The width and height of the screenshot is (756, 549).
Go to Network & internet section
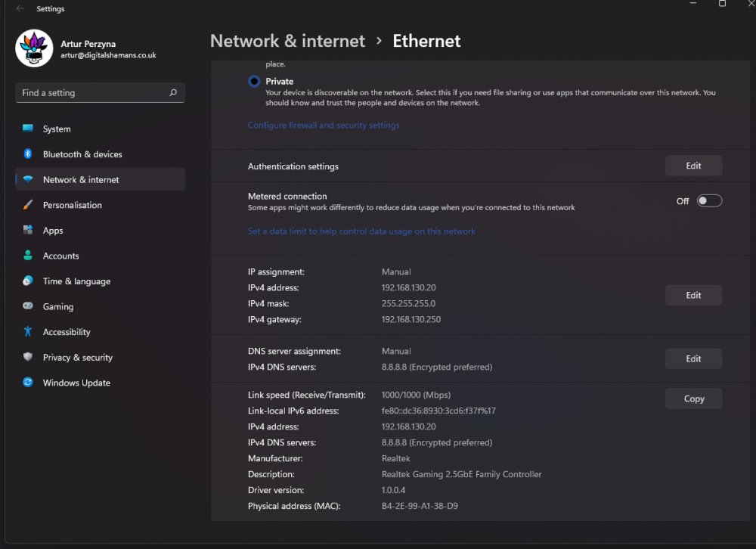coord(100,179)
